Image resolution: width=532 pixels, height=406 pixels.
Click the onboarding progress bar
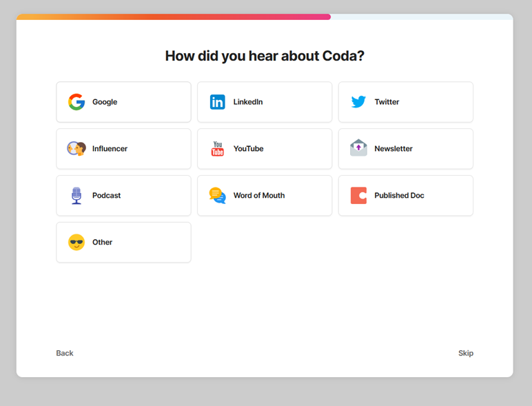click(x=265, y=17)
